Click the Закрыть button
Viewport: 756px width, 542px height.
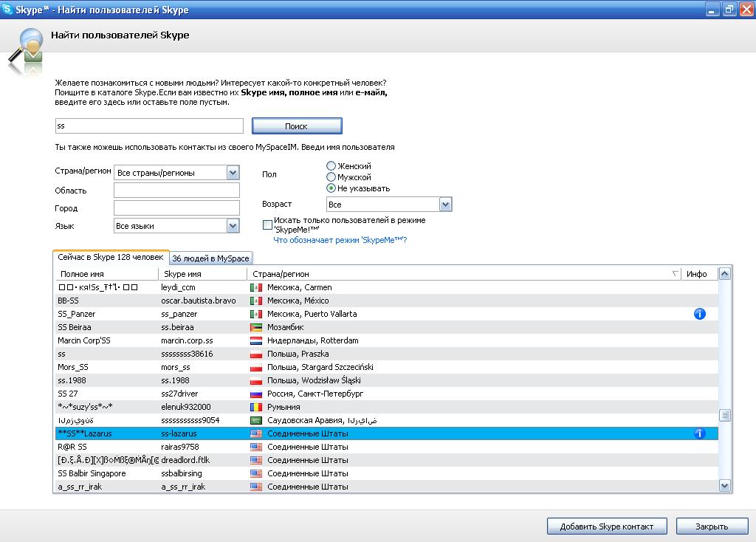(x=712, y=526)
